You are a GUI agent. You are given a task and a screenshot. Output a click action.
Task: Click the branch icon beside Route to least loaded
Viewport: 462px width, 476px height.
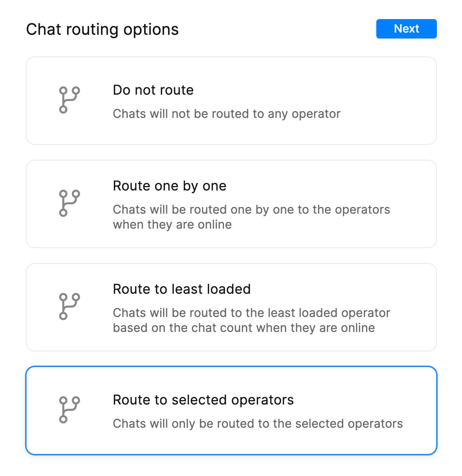coord(69,306)
